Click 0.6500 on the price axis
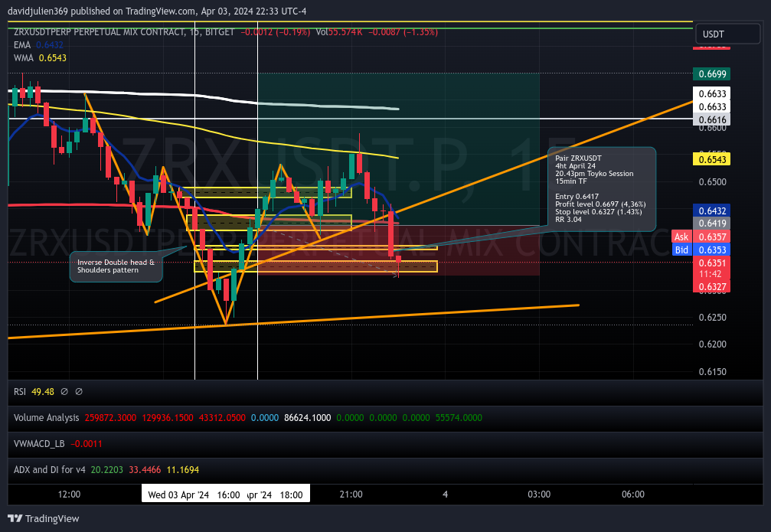Image resolution: width=771 pixels, height=532 pixels. click(x=713, y=182)
